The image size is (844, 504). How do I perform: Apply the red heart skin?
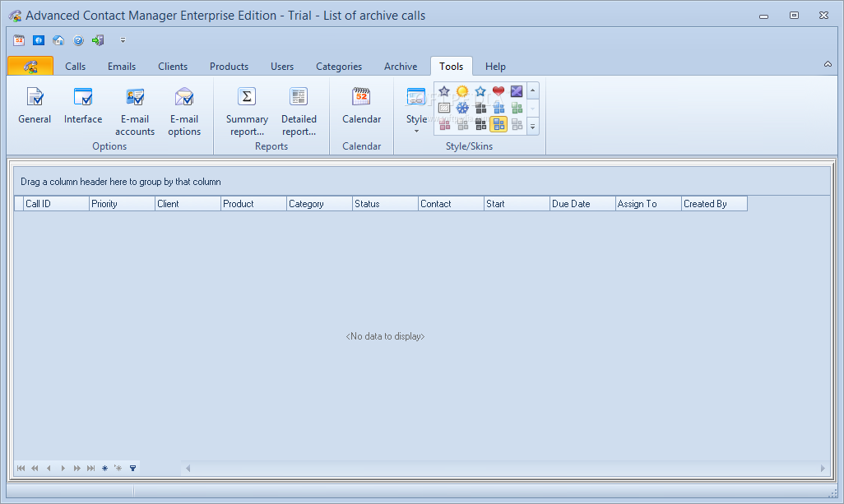[x=499, y=91]
